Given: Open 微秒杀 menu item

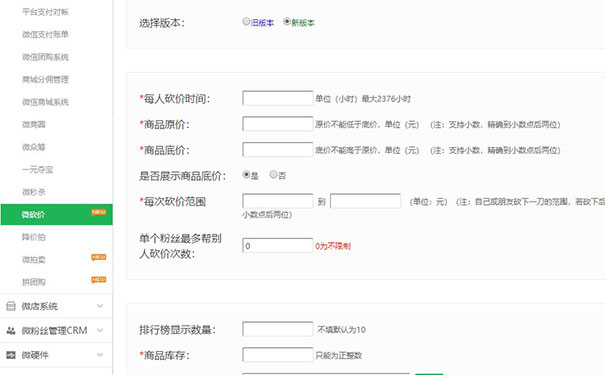Looking at the screenshot, I should 34,192.
